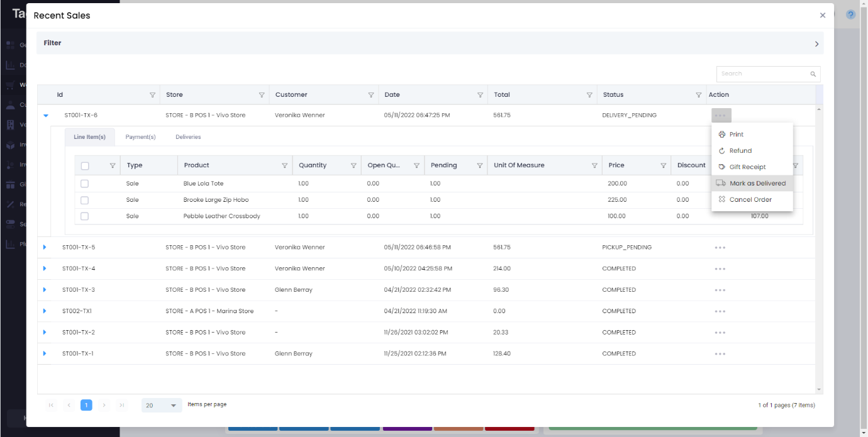The height and width of the screenshot is (437, 868).
Task: Tick the Brooke Large Zip Hobo checkbox
Action: click(84, 200)
